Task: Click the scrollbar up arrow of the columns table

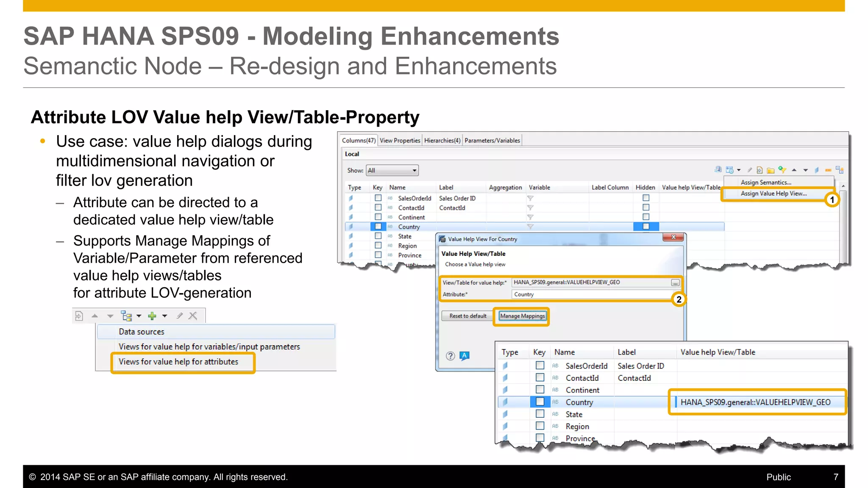Action: point(843,186)
